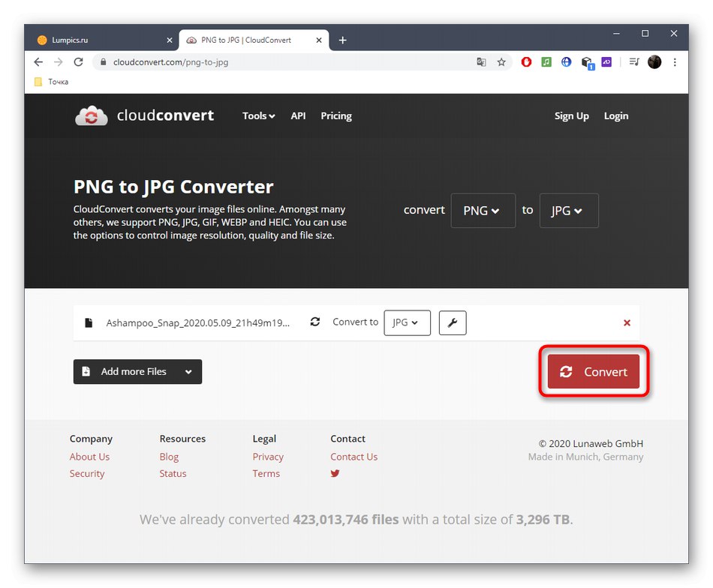Open the Chrome three-dot menu

click(675, 62)
